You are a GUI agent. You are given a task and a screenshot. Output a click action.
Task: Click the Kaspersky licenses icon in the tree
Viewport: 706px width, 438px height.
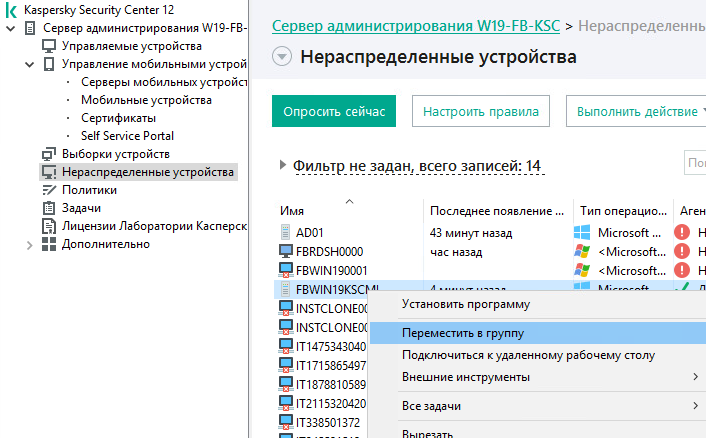coord(49,226)
